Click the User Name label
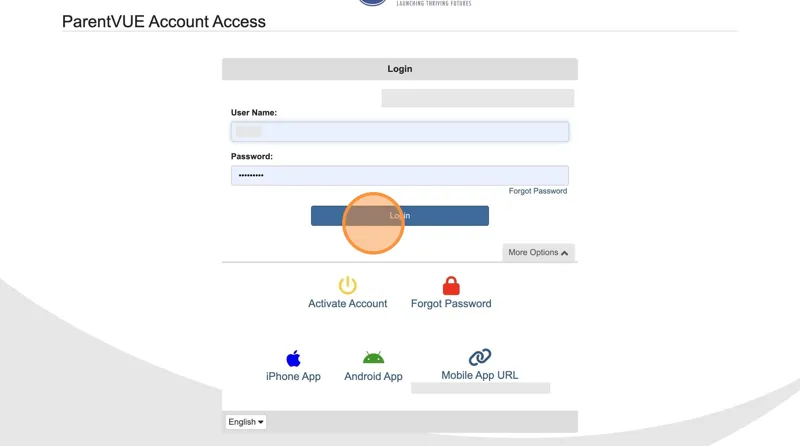Image resolution: width=800 pixels, height=446 pixels. pyautogui.click(x=254, y=113)
